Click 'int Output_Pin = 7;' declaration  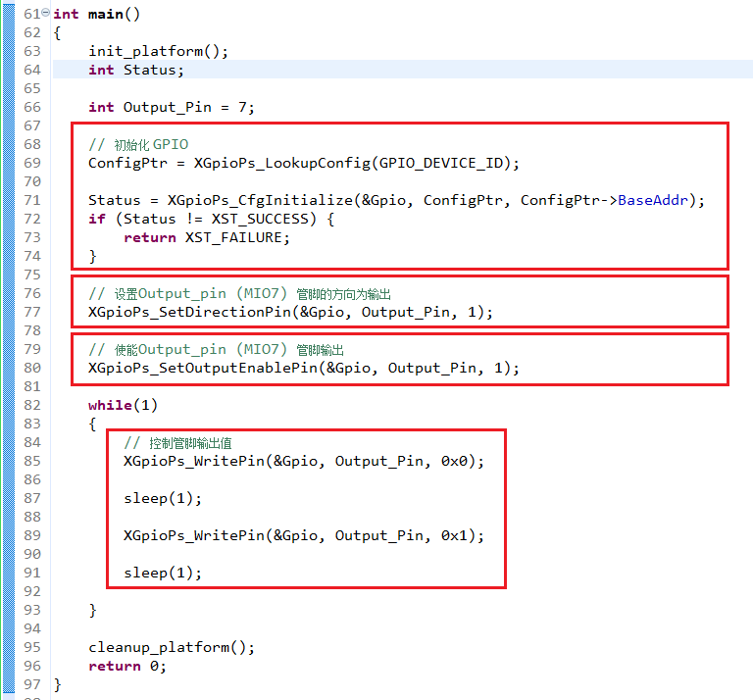(x=171, y=107)
